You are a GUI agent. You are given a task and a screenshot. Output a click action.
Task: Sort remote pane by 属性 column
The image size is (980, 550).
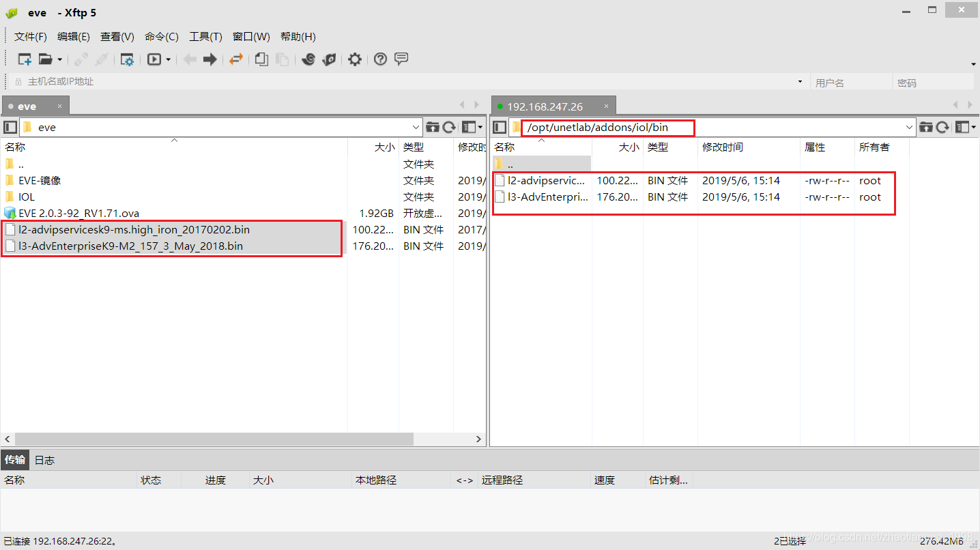[x=827, y=147]
